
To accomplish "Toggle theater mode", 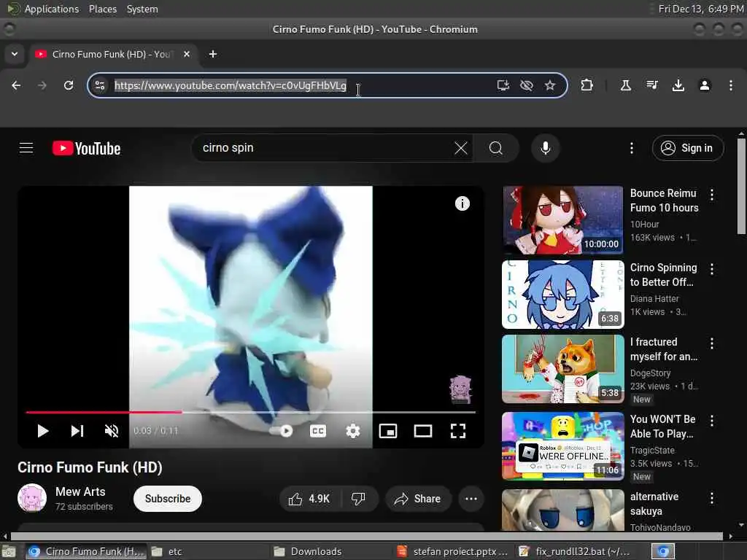I will (423, 432).
